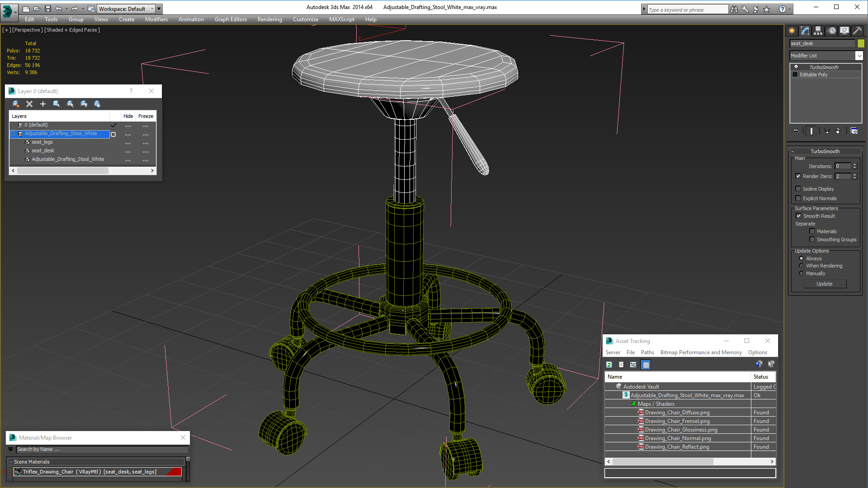This screenshot has width=868, height=488.
Task: Click Pin Stack icon below modifier stack
Action: coord(796,131)
